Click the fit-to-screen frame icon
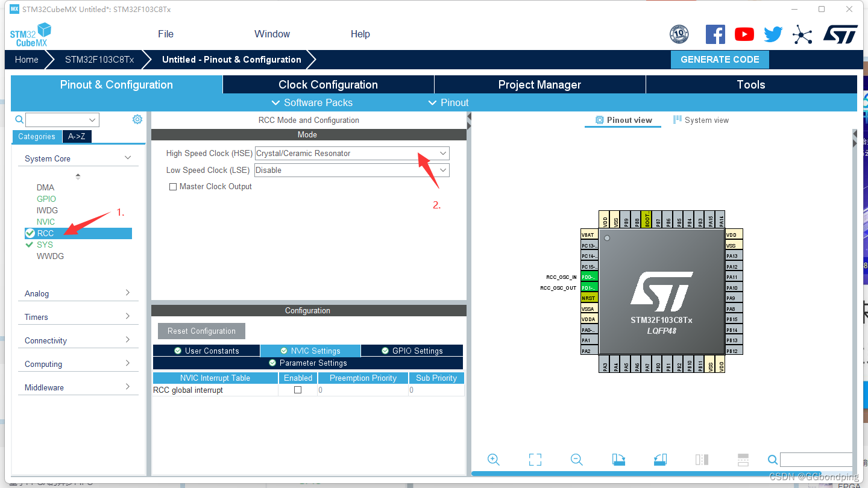Screen dimensions: 868x488 [535, 460]
